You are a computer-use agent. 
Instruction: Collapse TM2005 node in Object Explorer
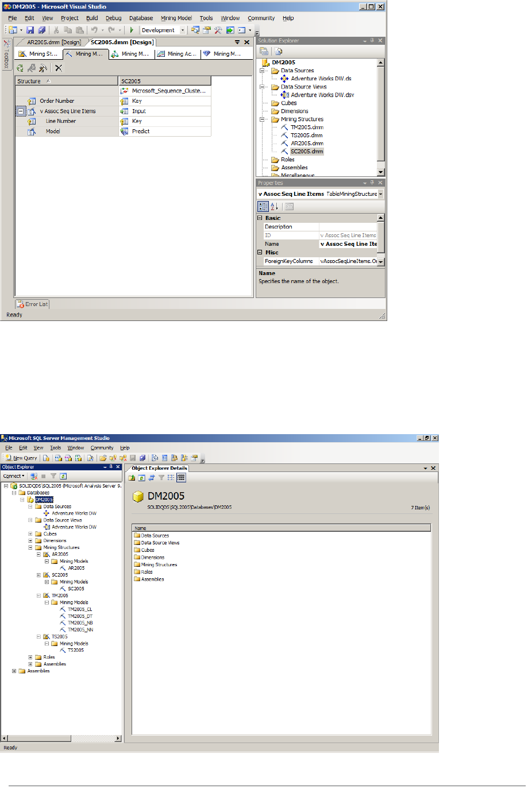point(38,596)
